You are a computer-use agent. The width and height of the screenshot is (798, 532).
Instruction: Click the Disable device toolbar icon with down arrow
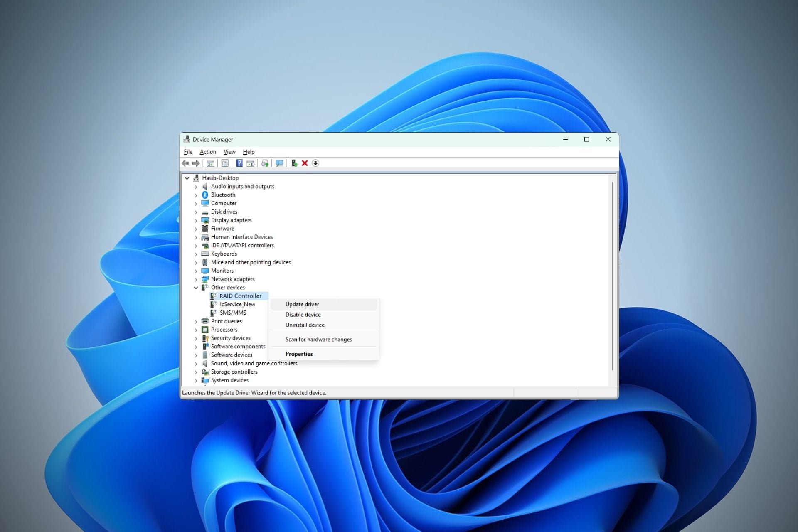[x=315, y=163]
